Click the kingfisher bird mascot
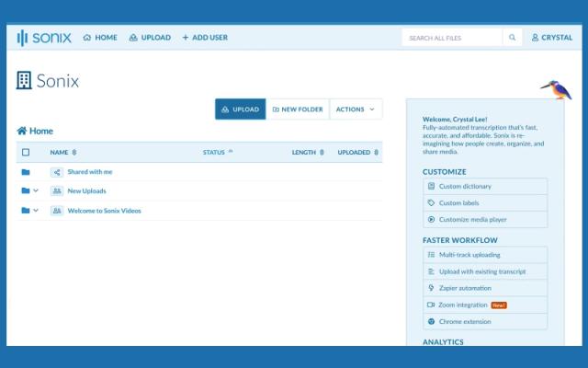 point(556,88)
